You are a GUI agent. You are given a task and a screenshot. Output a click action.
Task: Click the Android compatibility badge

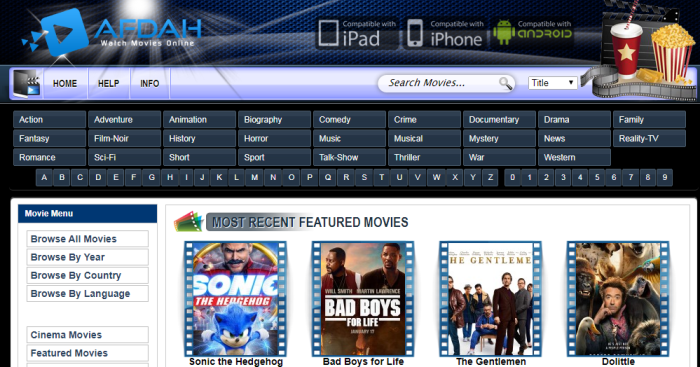532,33
